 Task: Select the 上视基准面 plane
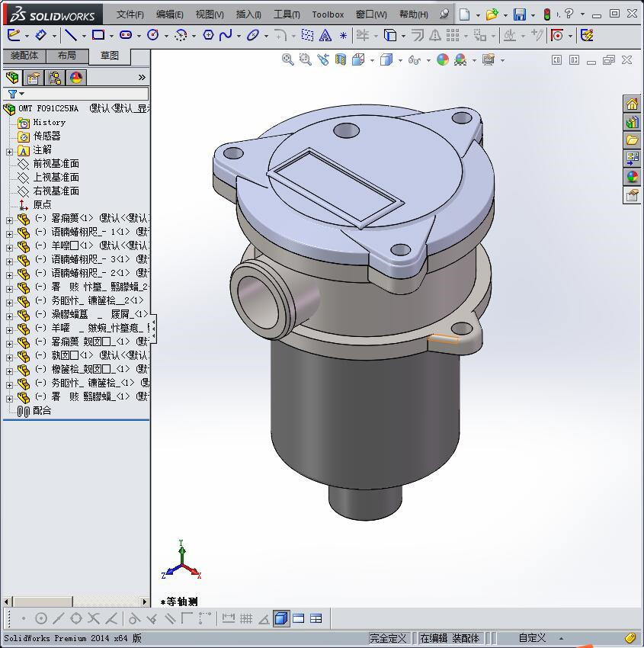pos(56,178)
